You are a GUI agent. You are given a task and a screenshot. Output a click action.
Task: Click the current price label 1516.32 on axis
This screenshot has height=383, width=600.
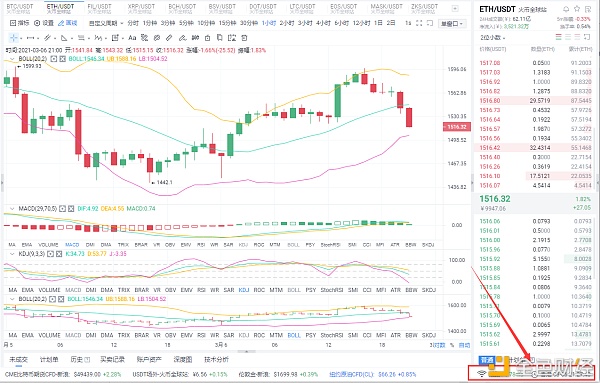pyautogui.click(x=457, y=127)
